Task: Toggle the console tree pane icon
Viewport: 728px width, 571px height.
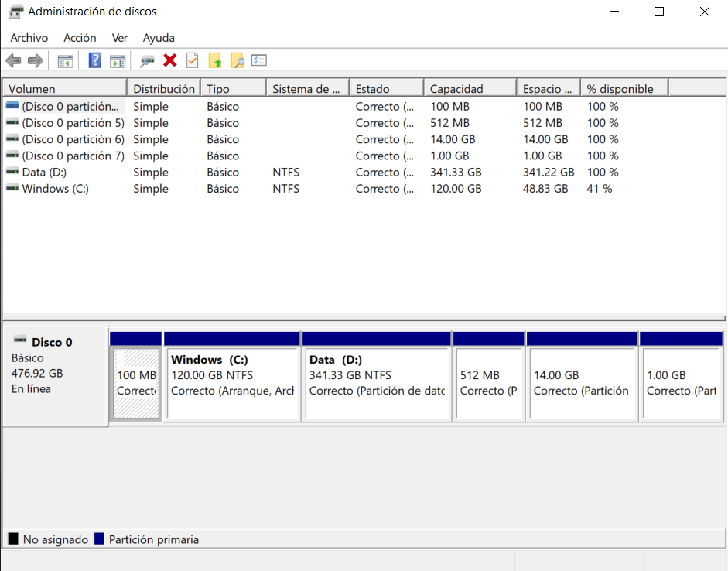Action: click(x=66, y=61)
